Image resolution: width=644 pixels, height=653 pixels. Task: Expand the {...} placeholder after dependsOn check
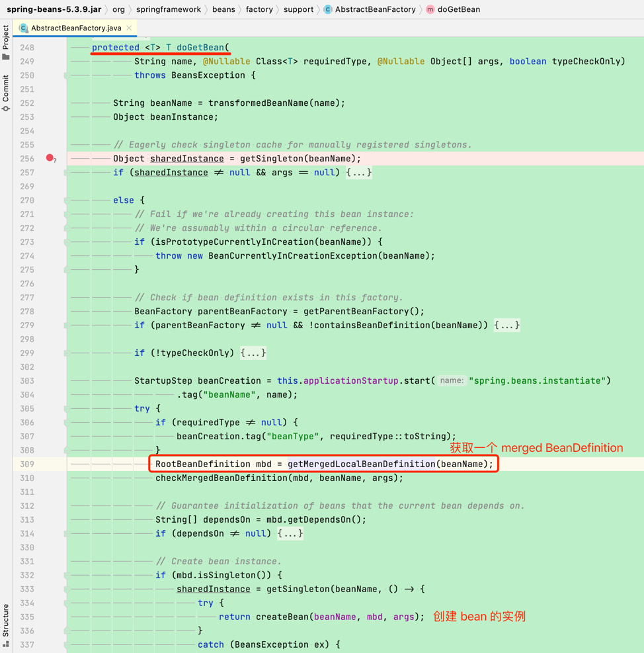pyautogui.click(x=290, y=533)
